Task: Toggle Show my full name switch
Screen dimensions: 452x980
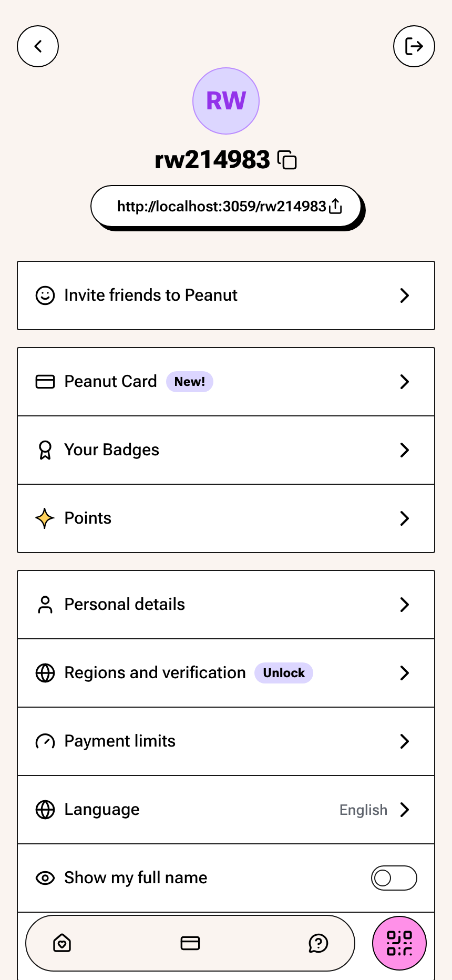Action: [x=394, y=878]
